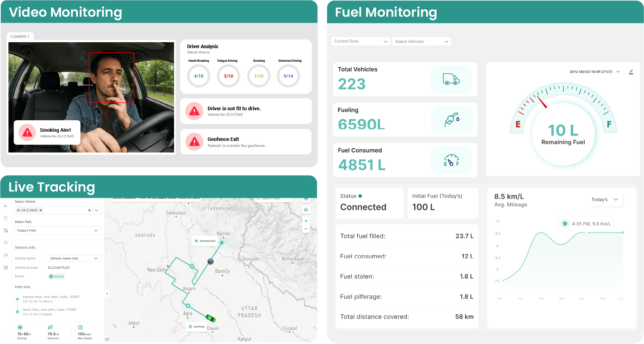
Task: Open the Geofence Exit notification text
Action: click(x=237, y=142)
